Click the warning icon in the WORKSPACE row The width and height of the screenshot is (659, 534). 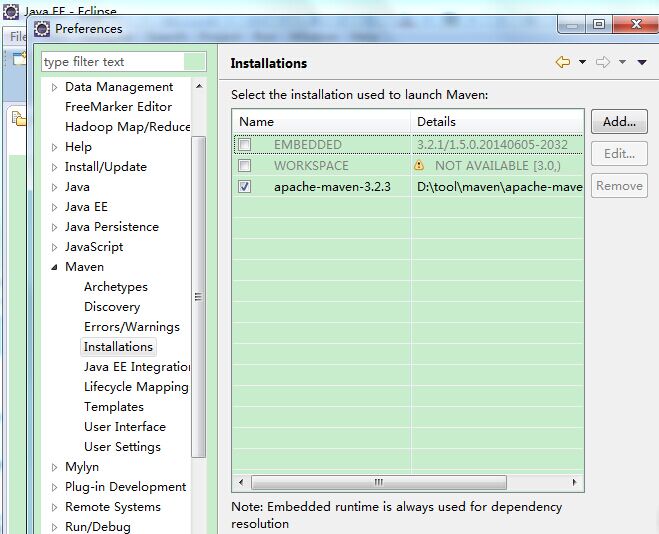[x=419, y=165]
